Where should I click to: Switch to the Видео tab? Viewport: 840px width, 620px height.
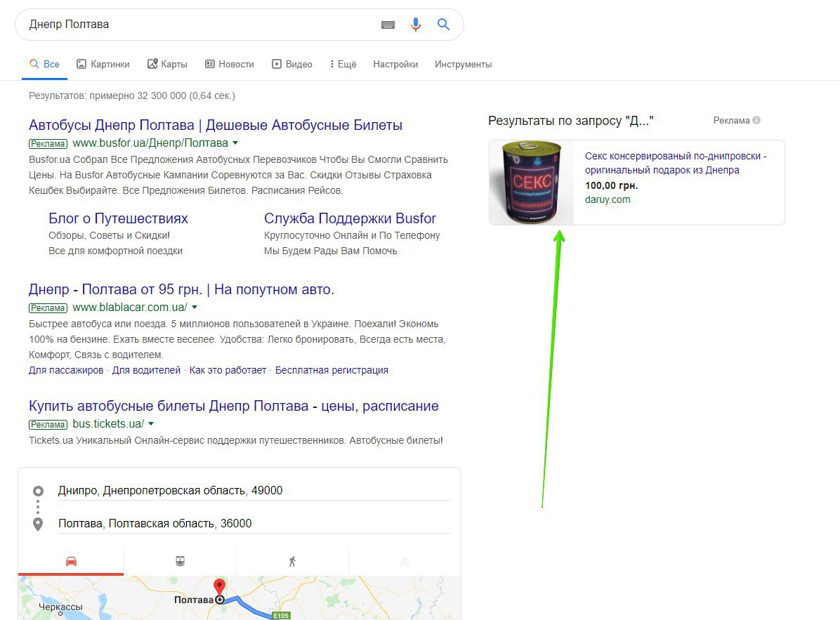[x=292, y=65]
